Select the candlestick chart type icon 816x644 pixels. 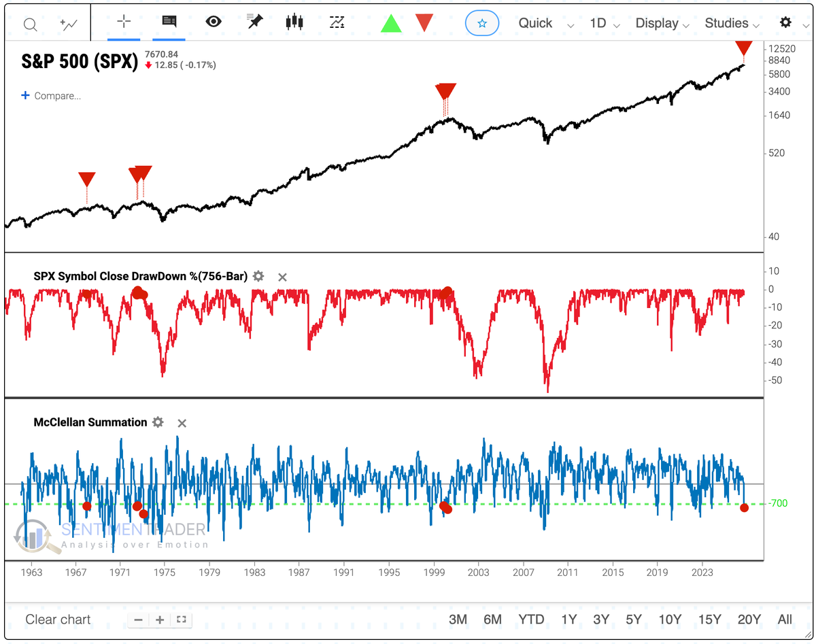(294, 22)
